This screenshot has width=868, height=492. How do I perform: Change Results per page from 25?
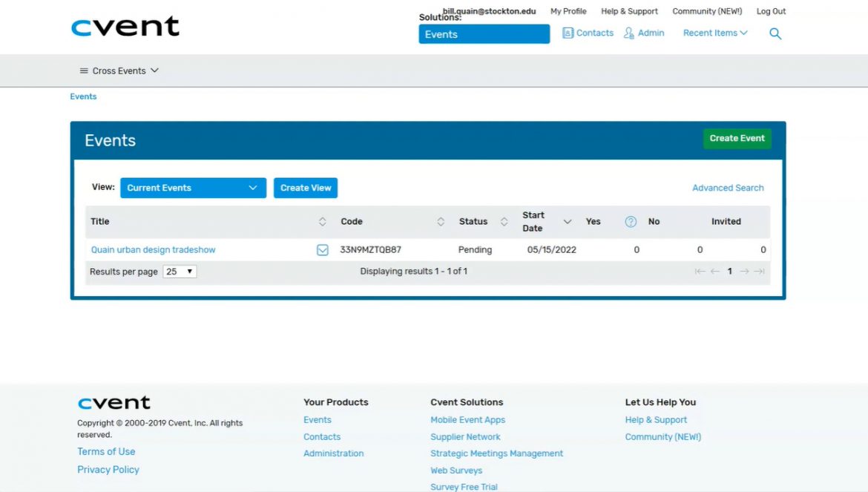pyautogui.click(x=180, y=271)
